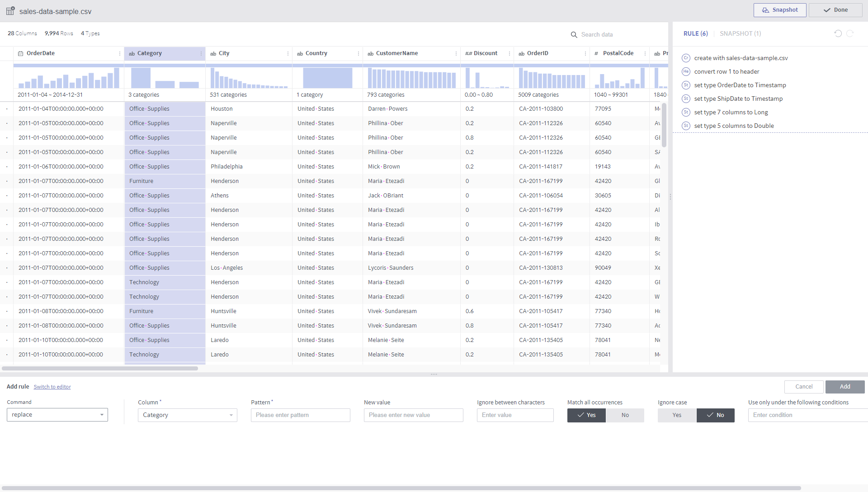Image resolution: width=868 pixels, height=492 pixels.
Task: Click the search data magnifier icon
Action: [574, 34]
